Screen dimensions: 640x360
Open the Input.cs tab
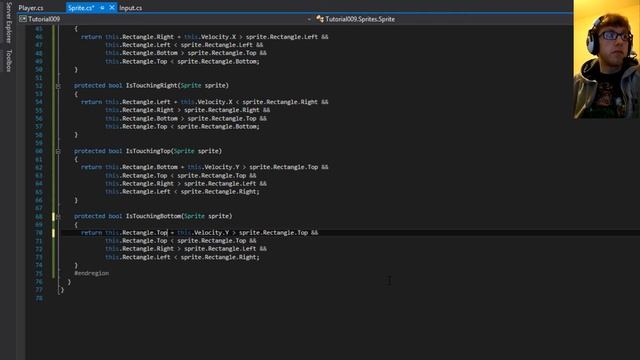131,8
